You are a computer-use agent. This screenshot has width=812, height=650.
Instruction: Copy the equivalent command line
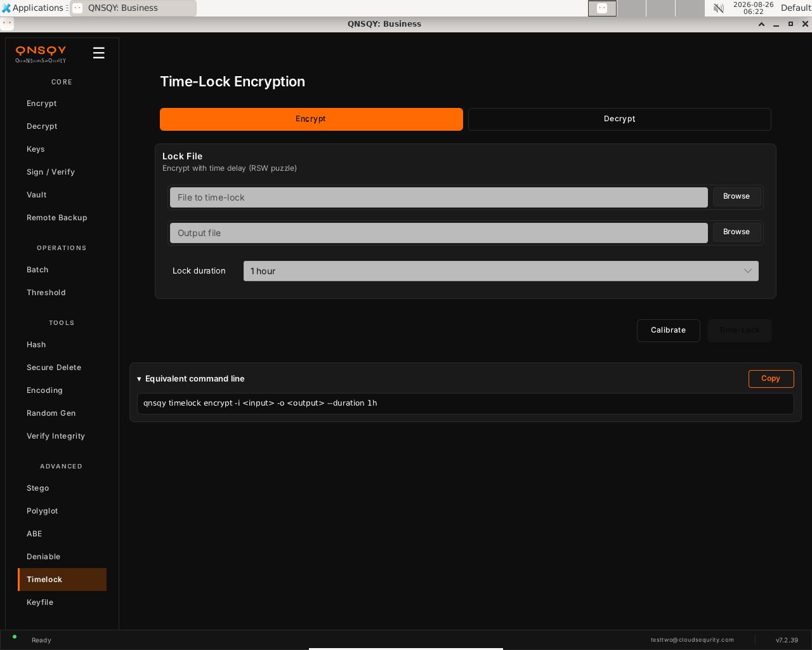pyautogui.click(x=771, y=379)
